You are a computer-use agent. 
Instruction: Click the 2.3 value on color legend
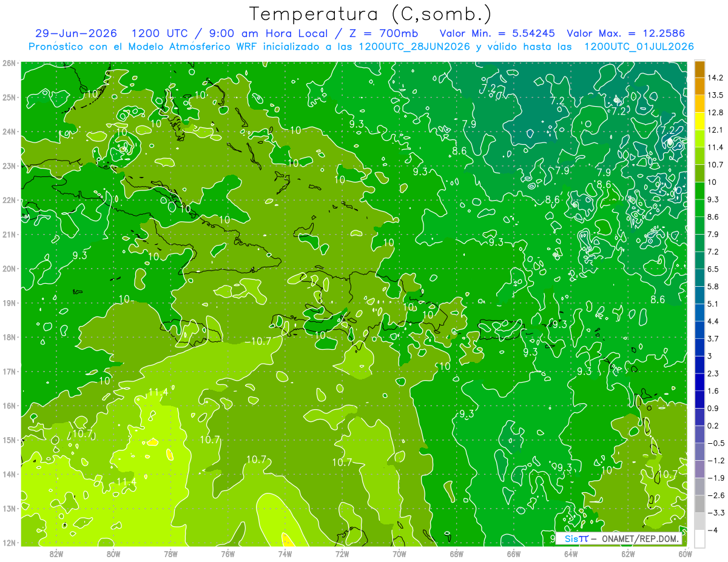point(713,373)
